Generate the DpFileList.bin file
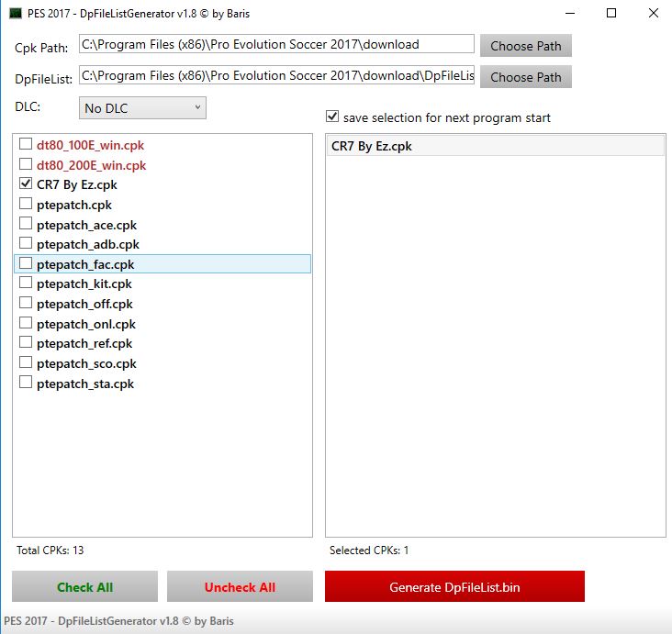The image size is (672, 634). (x=454, y=586)
